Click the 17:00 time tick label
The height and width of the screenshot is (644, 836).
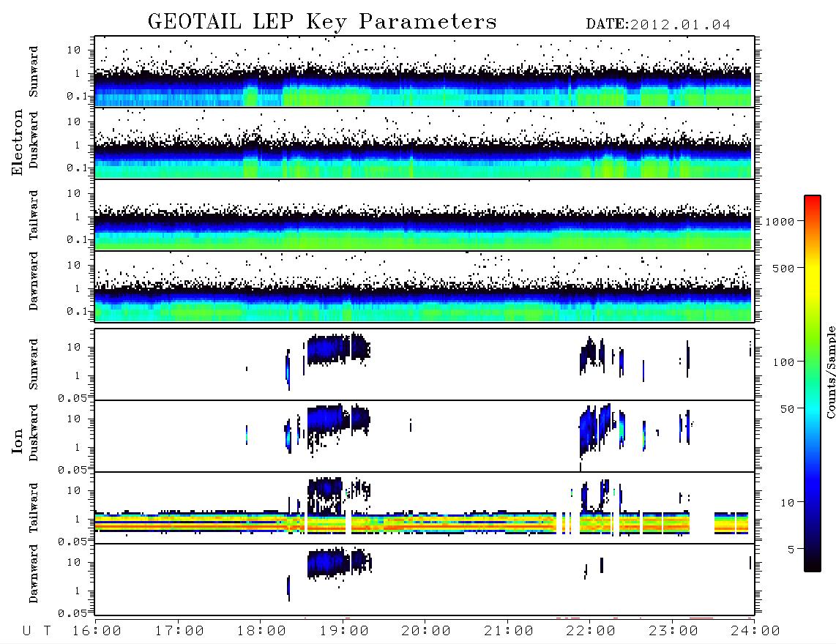tap(179, 632)
